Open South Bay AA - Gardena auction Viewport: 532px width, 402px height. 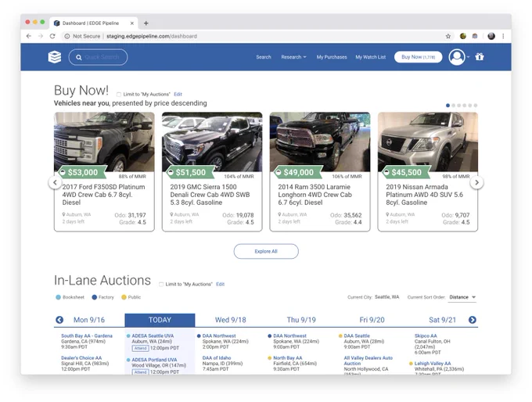coord(87,336)
